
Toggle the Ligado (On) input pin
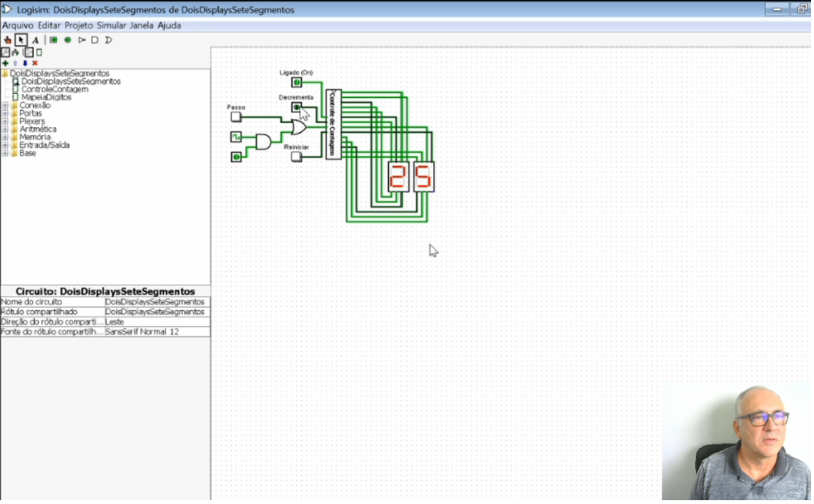pos(298,80)
